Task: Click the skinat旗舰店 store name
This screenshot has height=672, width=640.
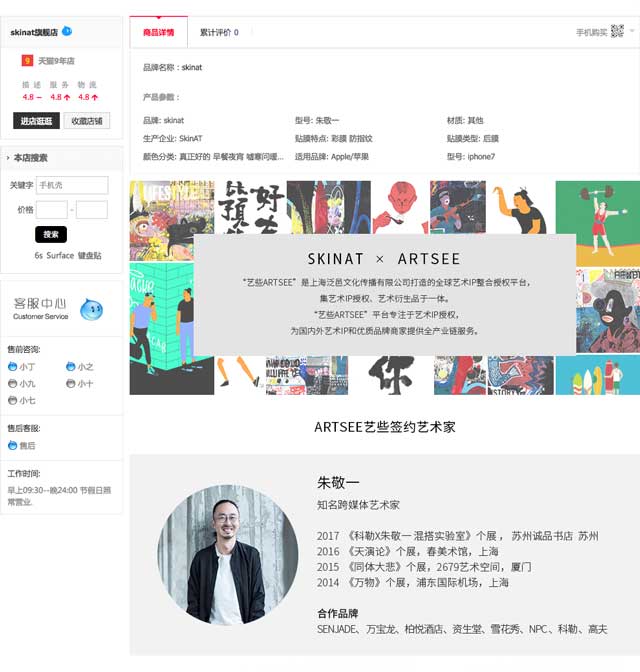Action: click(34, 32)
